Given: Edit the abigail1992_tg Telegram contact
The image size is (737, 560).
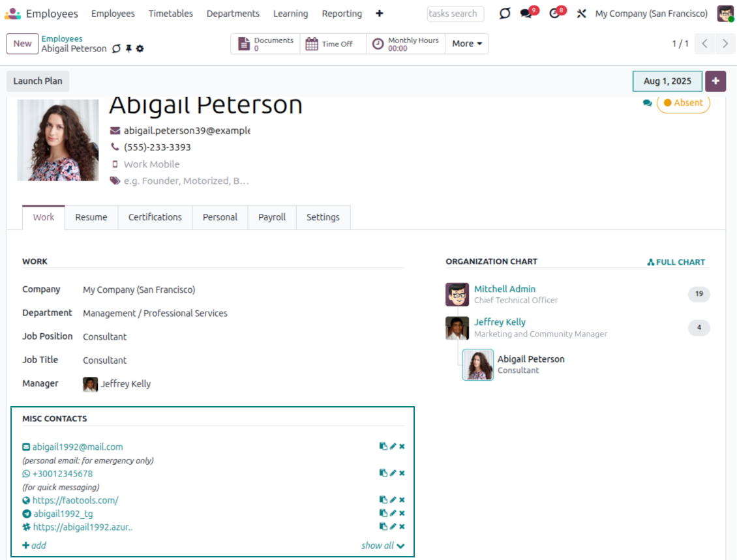Looking at the screenshot, I should tap(393, 514).
